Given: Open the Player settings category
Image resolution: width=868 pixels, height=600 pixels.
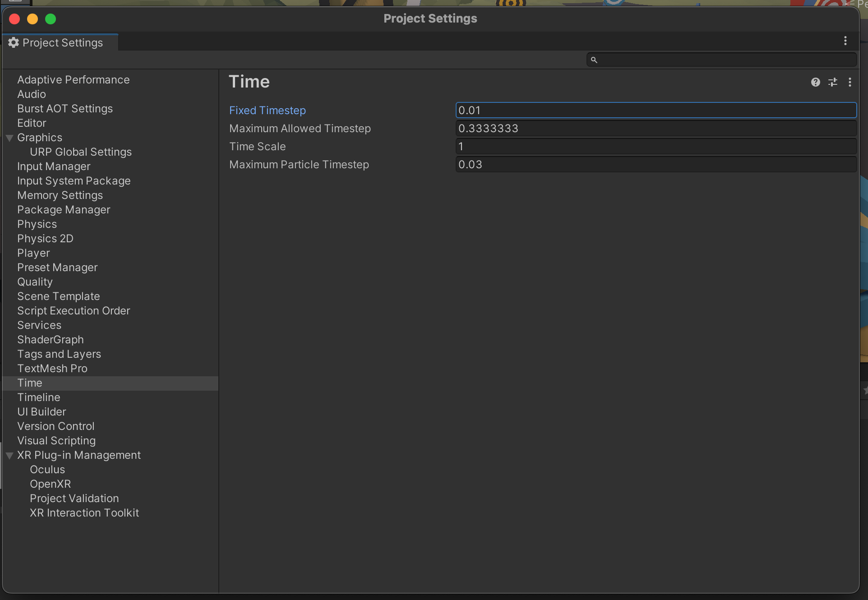Looking at the screenshot, I should click(x=33, y=253).
